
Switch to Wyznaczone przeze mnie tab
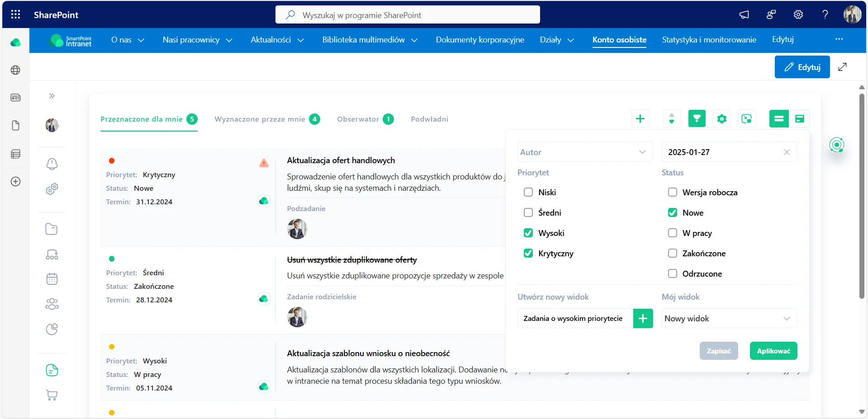[x=267, y=119]
